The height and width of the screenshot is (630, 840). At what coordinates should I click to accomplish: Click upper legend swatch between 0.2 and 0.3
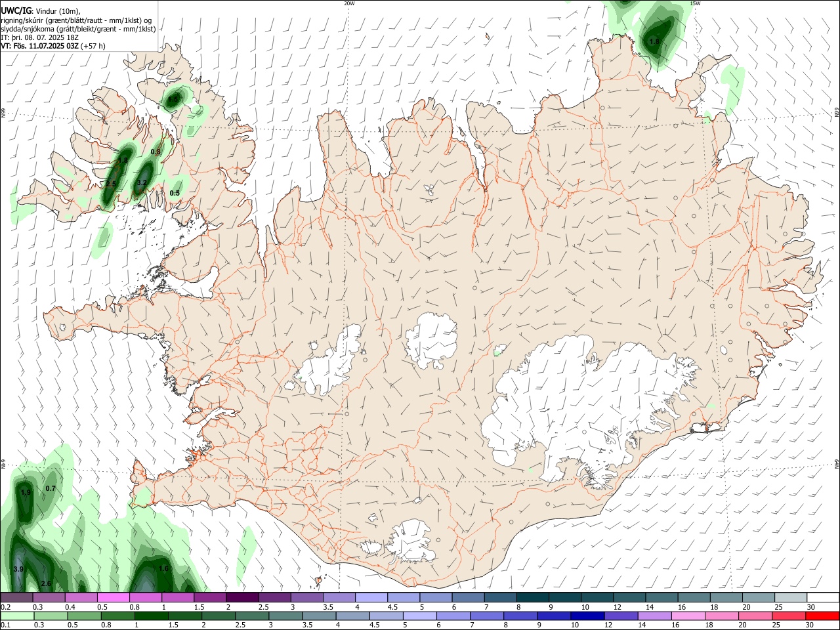17,598
